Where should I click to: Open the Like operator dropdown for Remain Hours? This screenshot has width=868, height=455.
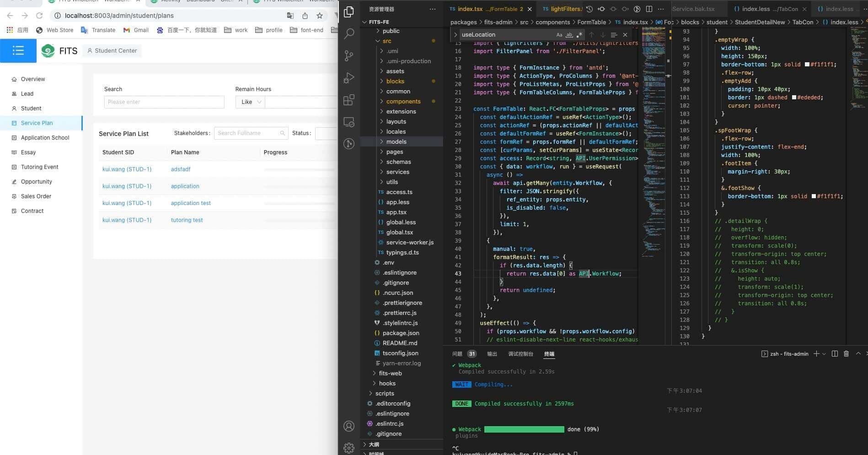click(250, 102)
